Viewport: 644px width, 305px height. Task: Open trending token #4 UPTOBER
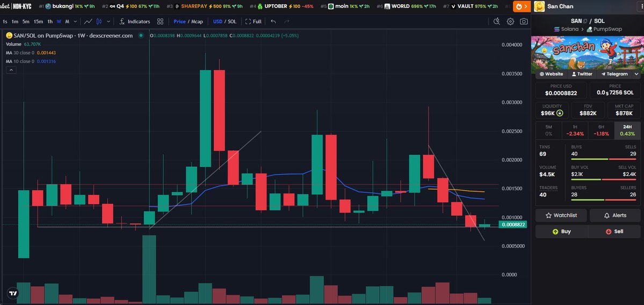point(282,6)
